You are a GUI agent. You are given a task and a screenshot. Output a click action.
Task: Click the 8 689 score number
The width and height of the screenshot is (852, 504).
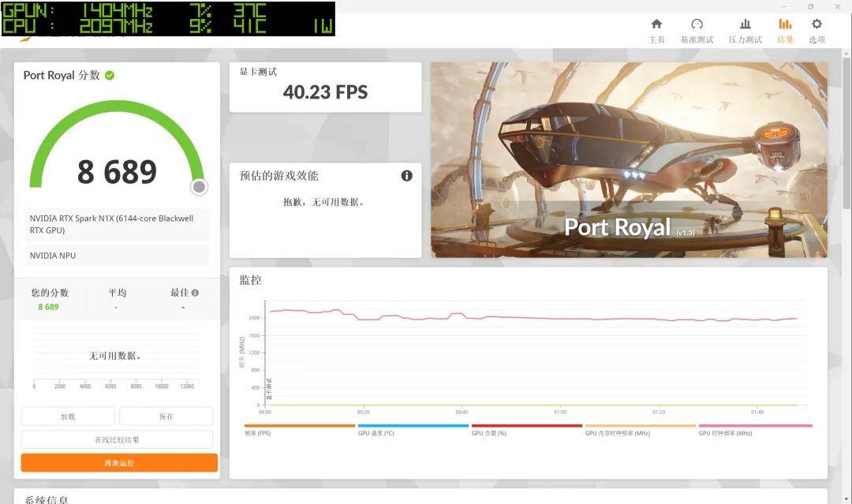click(117, 172)
